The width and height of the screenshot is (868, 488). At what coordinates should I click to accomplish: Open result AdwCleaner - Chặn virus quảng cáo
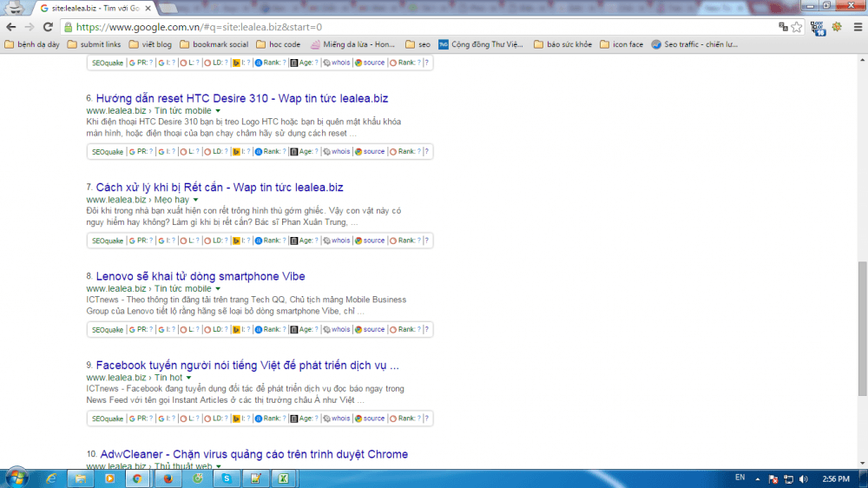coord(253,454)
